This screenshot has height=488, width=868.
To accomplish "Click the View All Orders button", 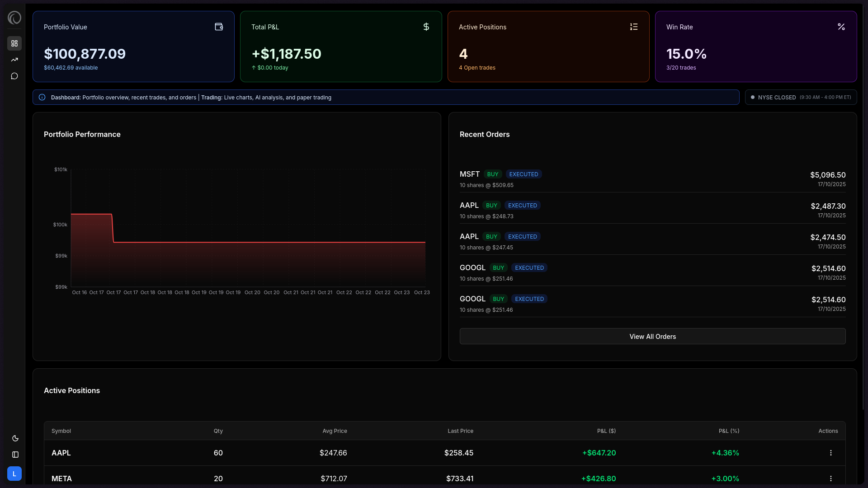I will [x=652, y=337].
